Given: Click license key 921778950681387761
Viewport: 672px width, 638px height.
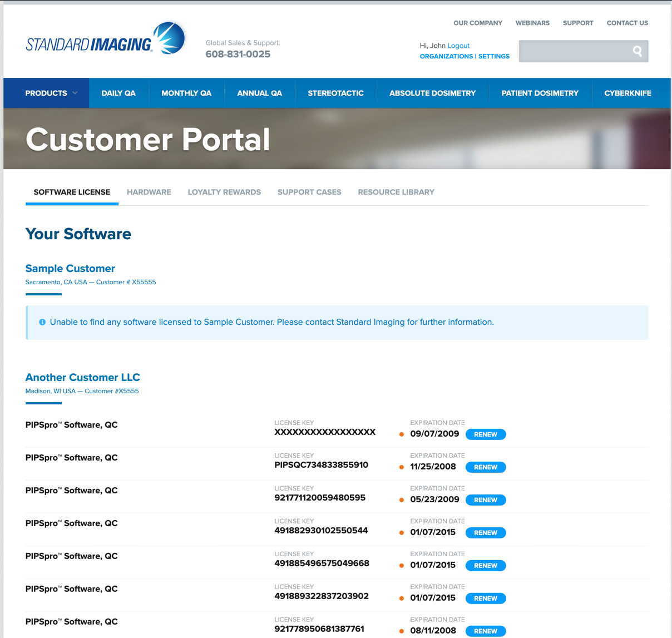Looking at the screenshot, I should [319, 629].
